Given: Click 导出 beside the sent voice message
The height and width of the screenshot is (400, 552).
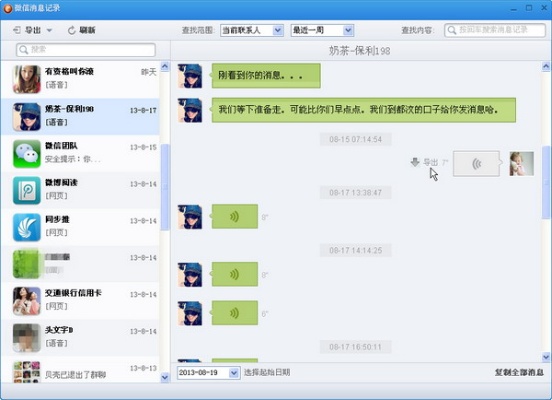Looking at the screenshot, I should [425, 162].
